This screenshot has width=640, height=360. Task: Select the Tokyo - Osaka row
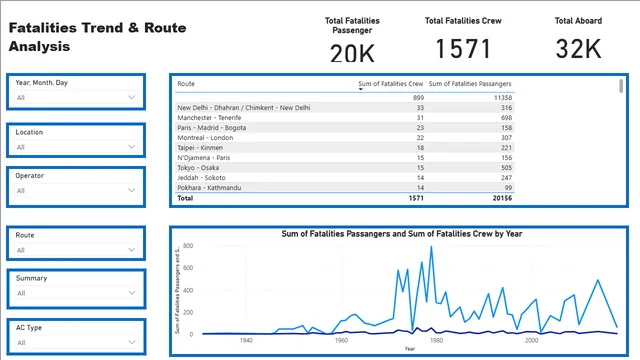(x=345, y=168)
